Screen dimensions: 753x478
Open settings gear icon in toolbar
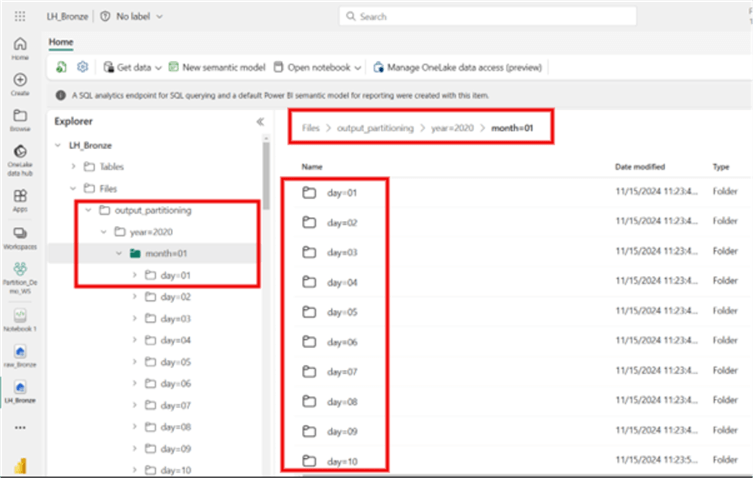click(x=83, y=67)
